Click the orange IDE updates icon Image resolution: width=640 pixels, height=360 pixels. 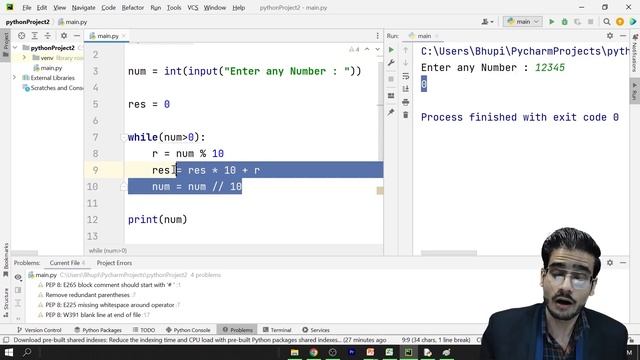[x=620, y=22]
